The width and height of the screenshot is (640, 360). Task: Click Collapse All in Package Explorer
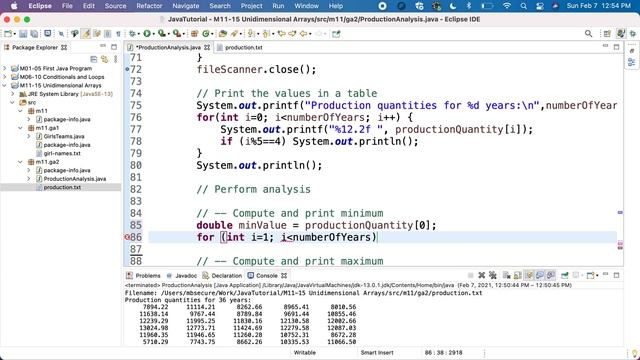pos(93,59)
